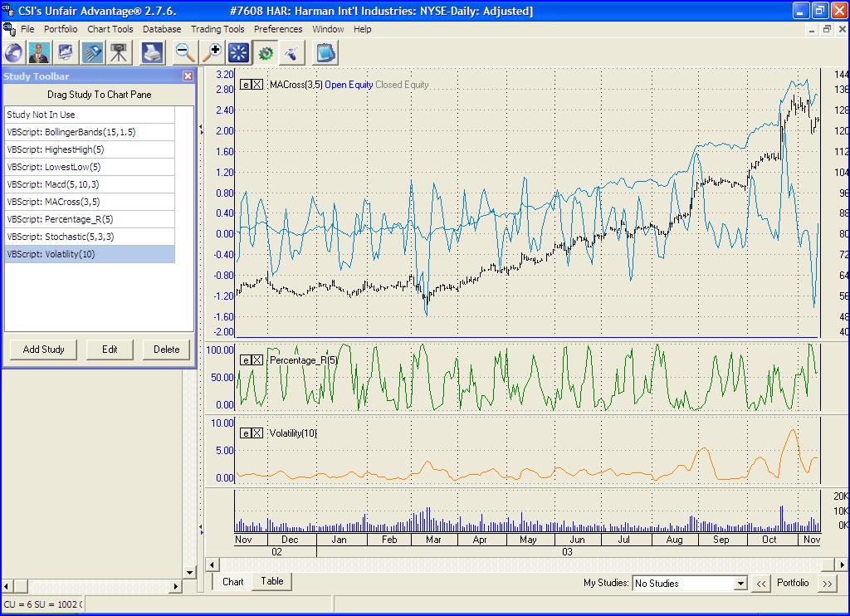The height and width of the screenshot is (616, 850).
Task: Click the Delete study button
Action: 166,350
